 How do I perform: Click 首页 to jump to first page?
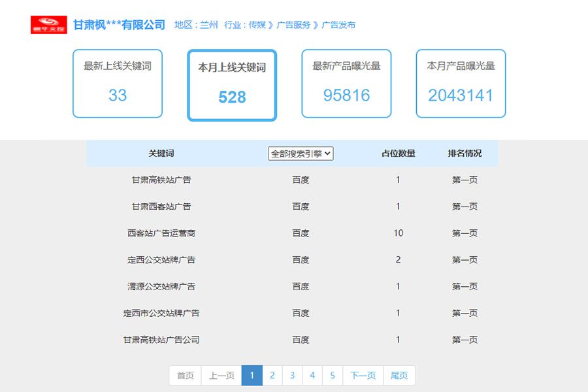pyautogui.click(x=184, y=375)
